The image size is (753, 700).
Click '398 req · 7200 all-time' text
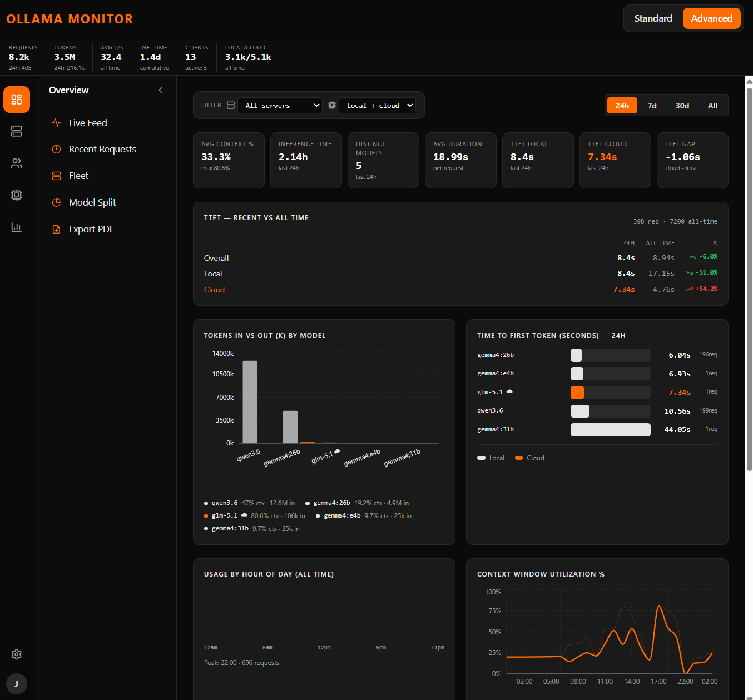675,221
